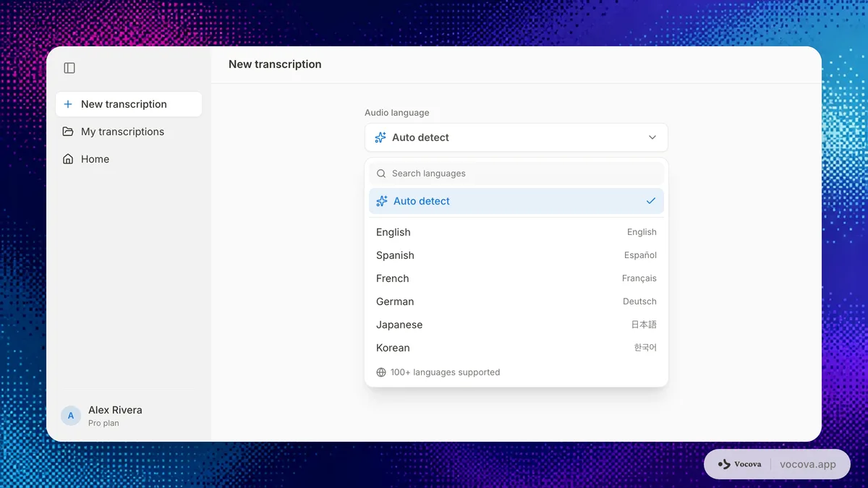Open the New transcription sidebar item
Screen dimensions: 868x488
129,104
